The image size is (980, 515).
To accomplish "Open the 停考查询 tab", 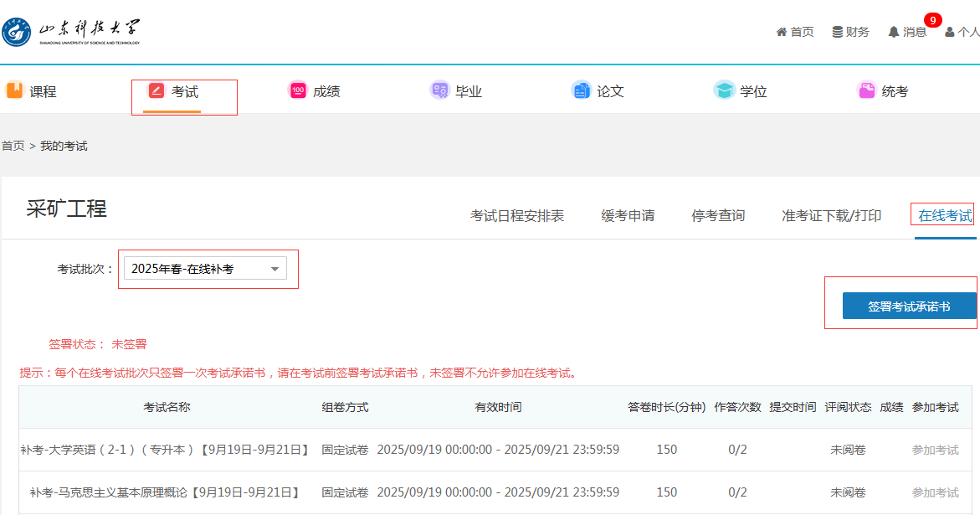I will pyautogui.click(x=718, y=216).
